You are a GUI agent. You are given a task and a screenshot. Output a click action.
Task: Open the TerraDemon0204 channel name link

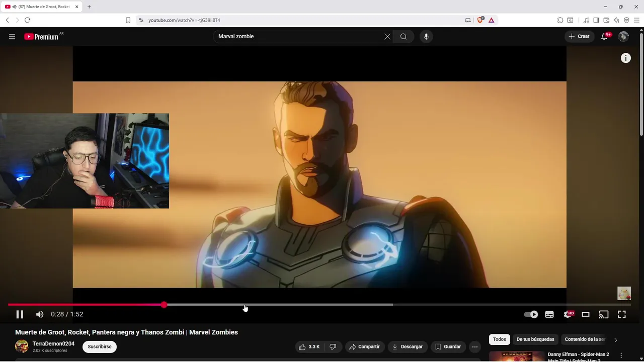point(53,344)
